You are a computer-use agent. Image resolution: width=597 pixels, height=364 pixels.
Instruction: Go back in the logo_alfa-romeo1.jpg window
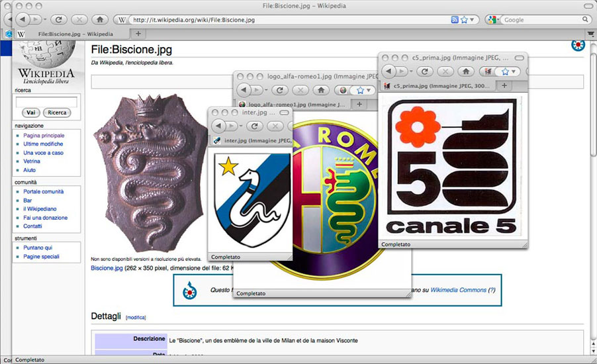coord(244,90)
